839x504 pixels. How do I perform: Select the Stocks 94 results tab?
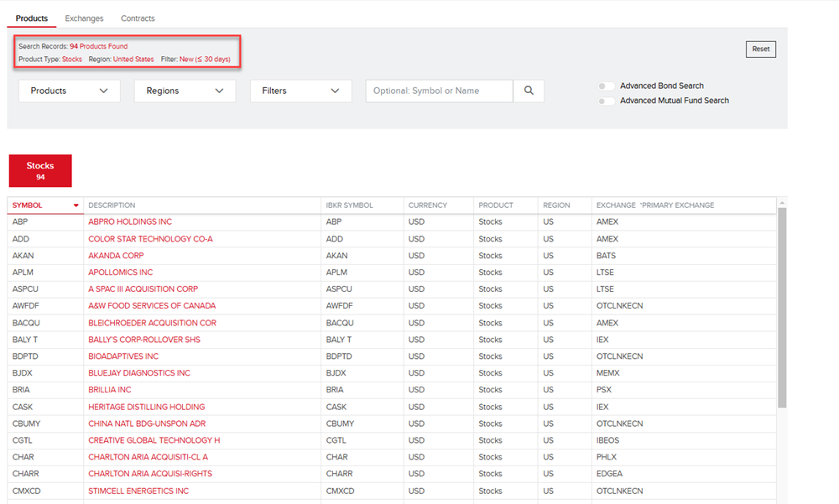tap(40, 171)
